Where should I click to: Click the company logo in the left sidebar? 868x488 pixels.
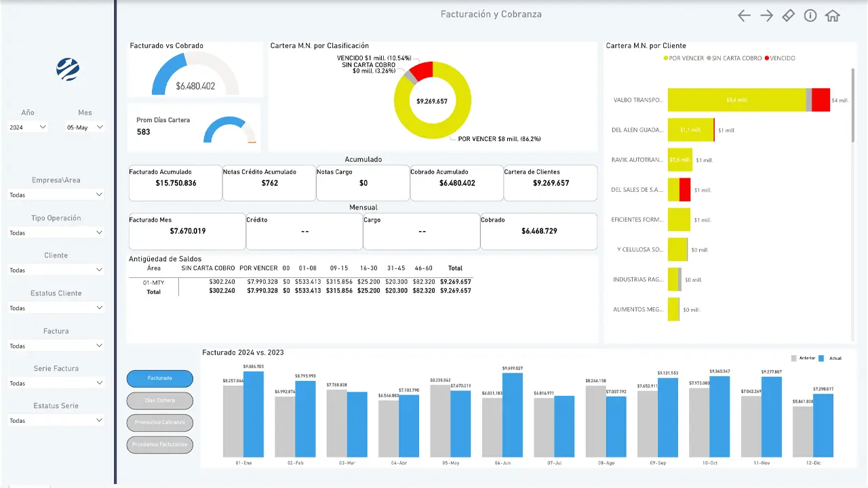[x=68, y=70]
